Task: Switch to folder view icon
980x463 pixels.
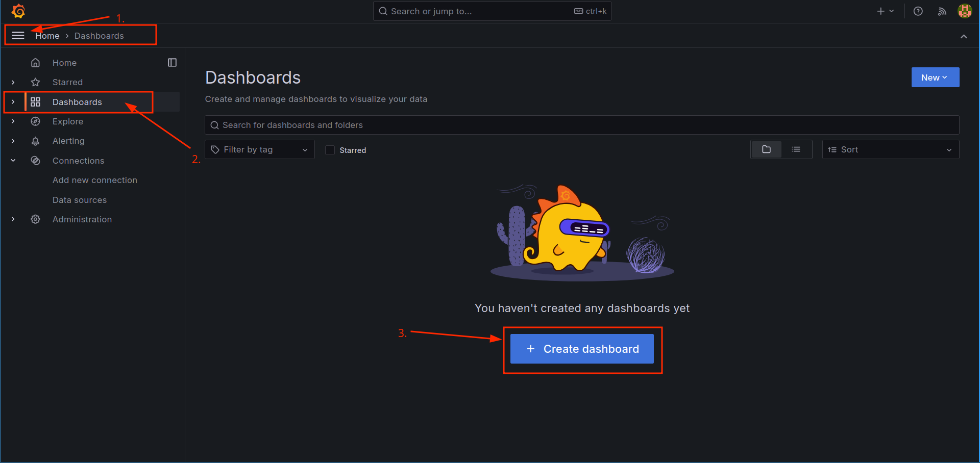Action: tap(766, 149)
